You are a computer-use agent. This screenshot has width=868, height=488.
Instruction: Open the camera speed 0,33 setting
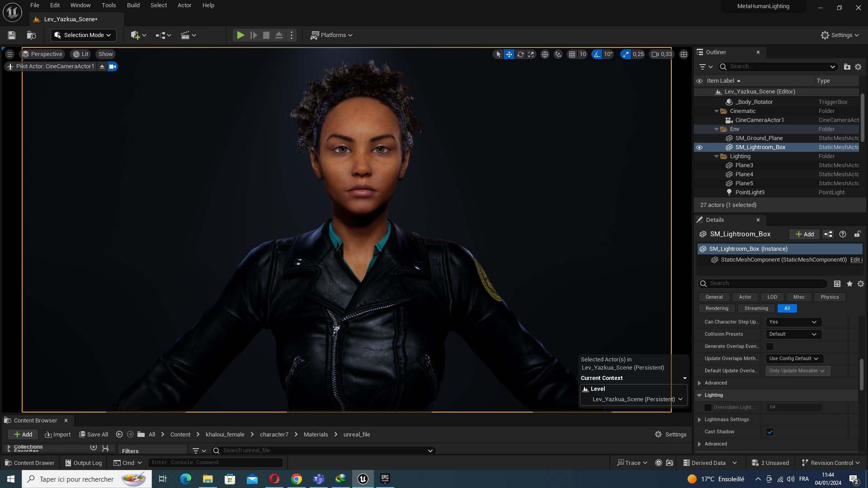[x=661, y=54]
